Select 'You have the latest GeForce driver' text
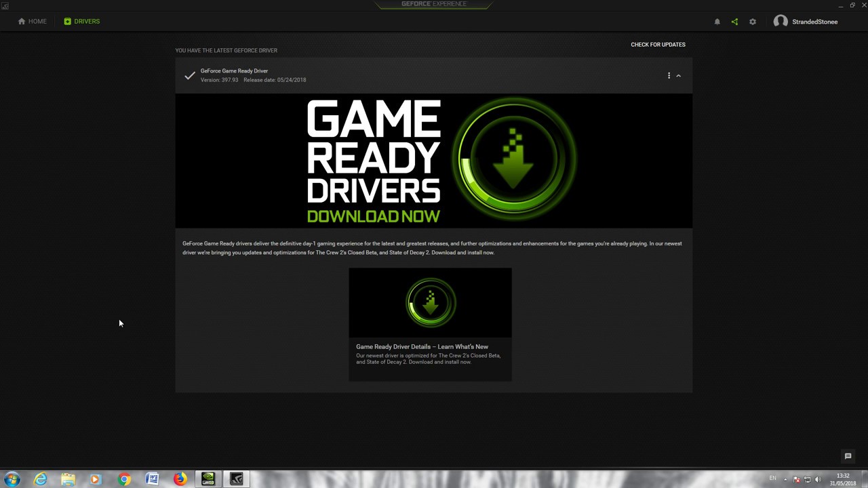Image resolution: width=868 pixels, height=488 pixels. 226,50
